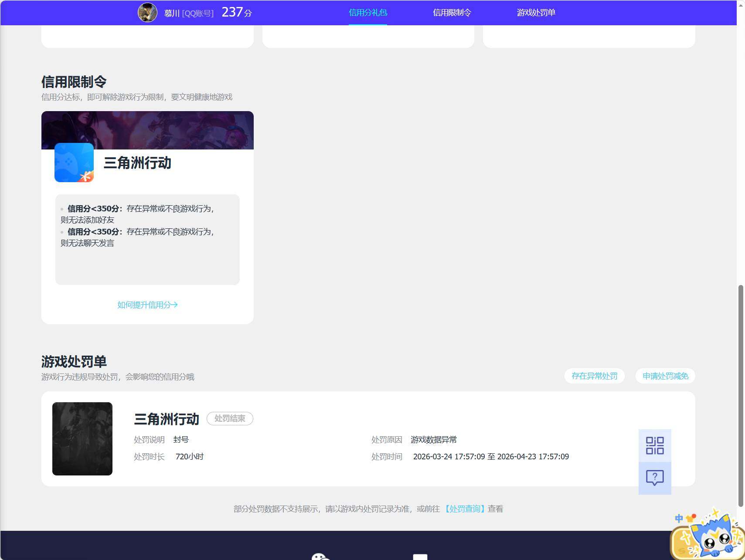Open the 【处罚查询】 link
745x560 pixels.
pos(465,509)
